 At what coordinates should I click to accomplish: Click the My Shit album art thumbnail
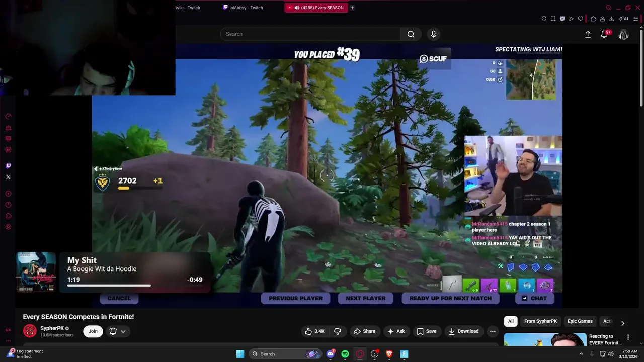pos(36,272)
